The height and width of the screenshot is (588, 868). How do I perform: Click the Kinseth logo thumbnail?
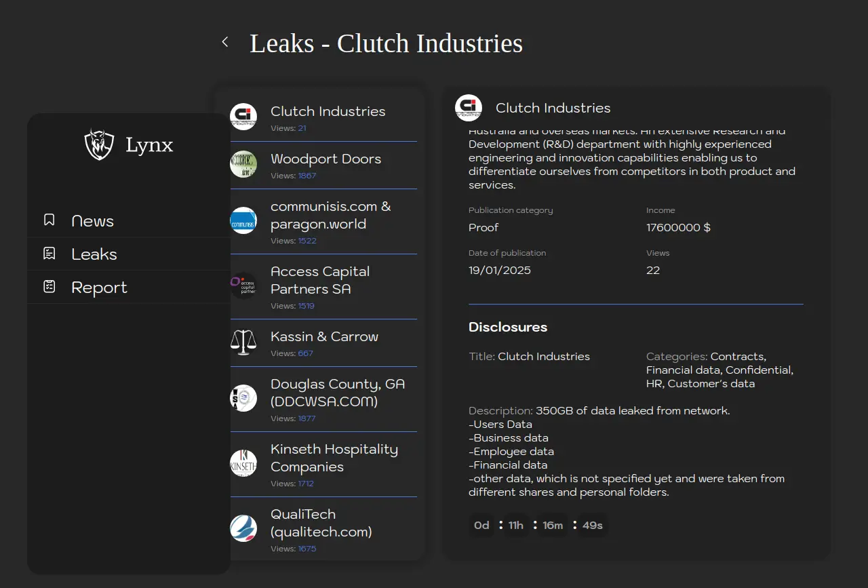tap(243, 463)
